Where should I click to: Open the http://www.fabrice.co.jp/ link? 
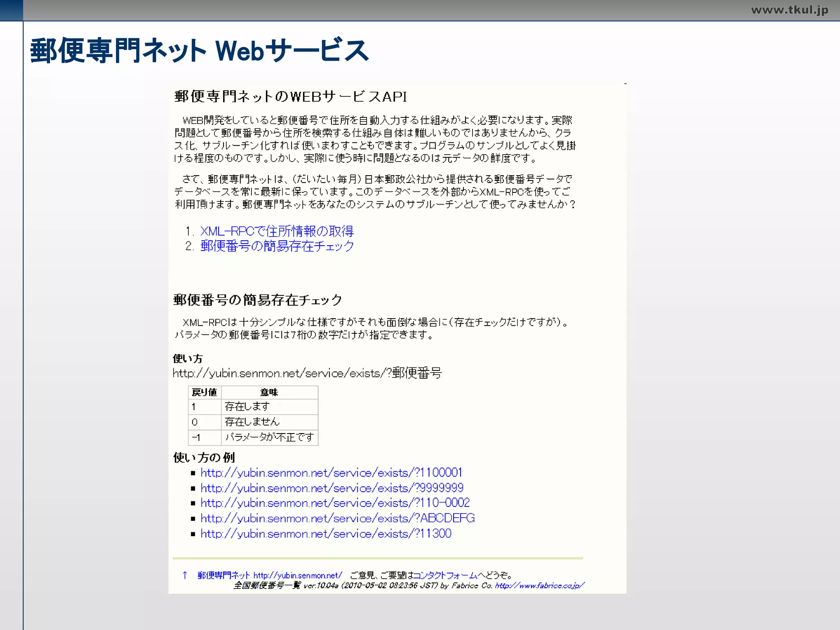(540, 586)
